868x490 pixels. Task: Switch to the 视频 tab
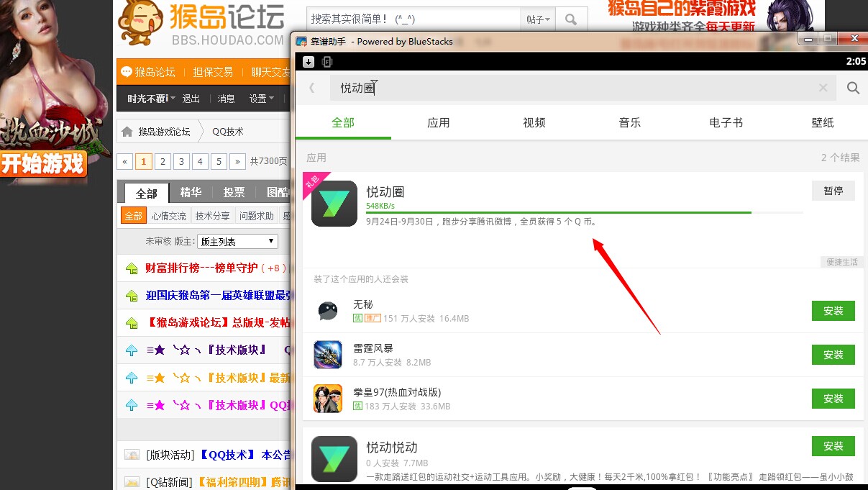click(534, 122)
